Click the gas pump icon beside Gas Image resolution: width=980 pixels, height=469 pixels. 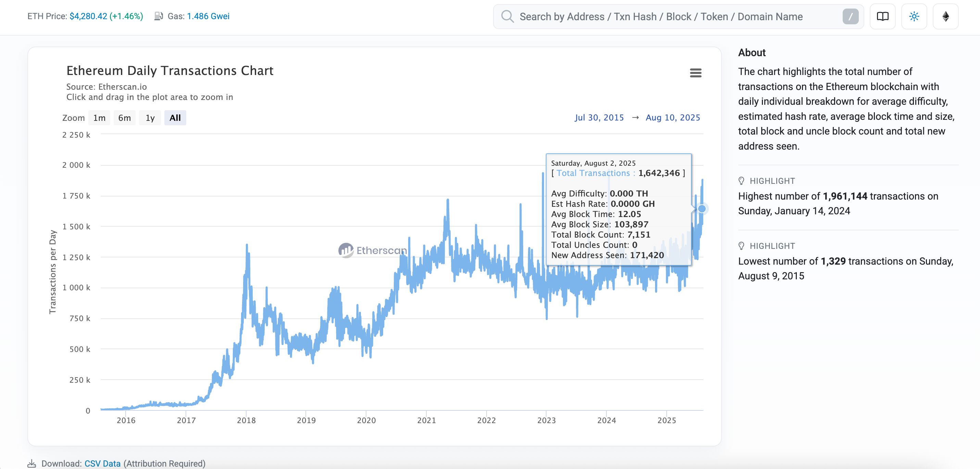(x=158, y=16)
